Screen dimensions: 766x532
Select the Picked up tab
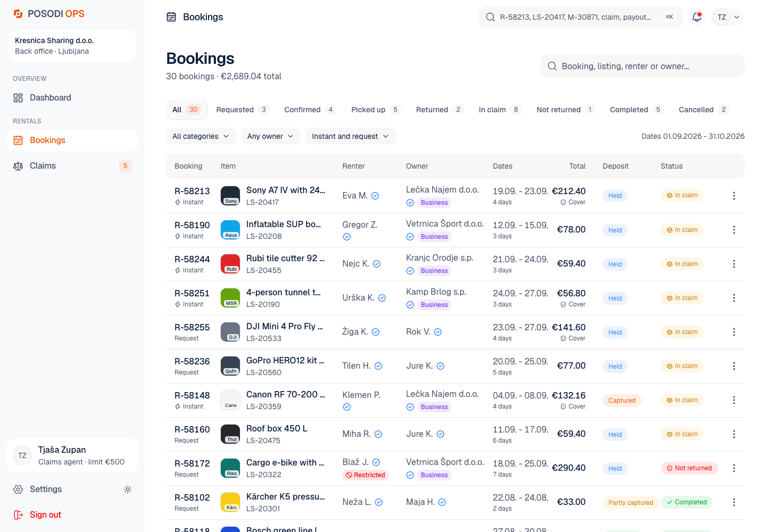[x=376, y=110]
